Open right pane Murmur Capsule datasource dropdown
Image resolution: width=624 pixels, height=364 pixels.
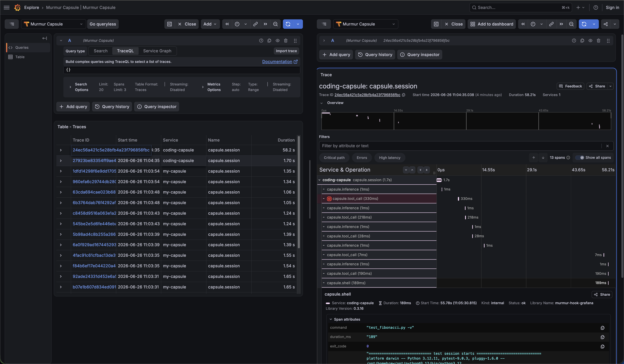click(365, 24)
